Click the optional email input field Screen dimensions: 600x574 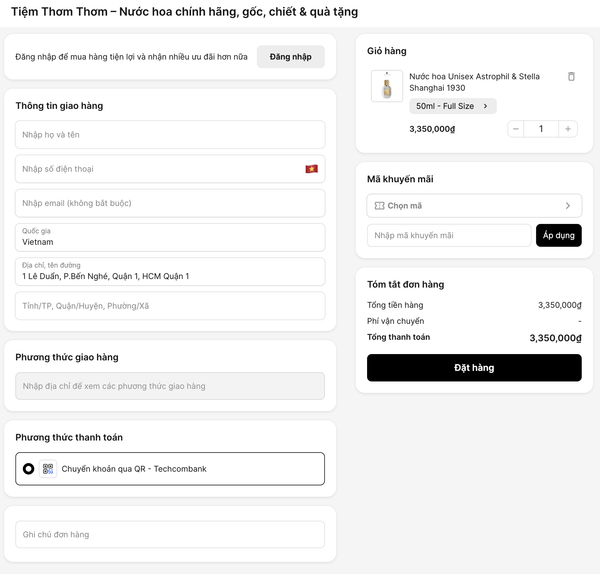pyautogui.click(x=170, y=203)
